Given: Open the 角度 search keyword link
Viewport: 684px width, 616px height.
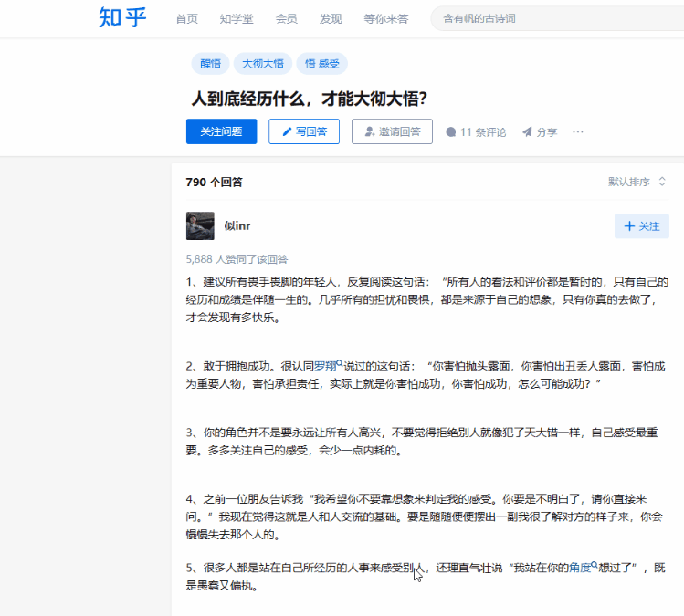Looking at the screenshot, I should click(584, 567).
